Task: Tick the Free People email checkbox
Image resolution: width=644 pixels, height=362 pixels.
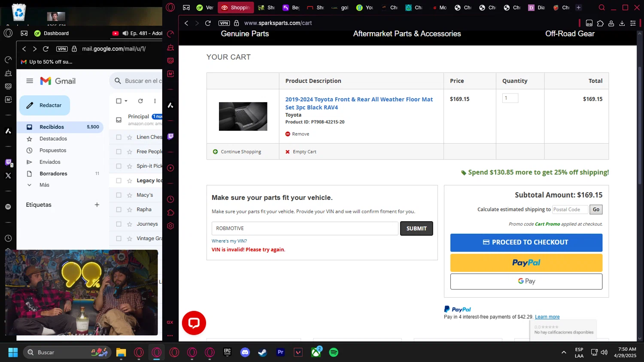Action: 119,151
